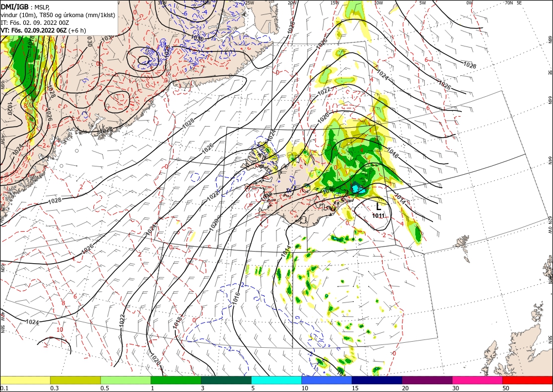Click the '50' legend value
The height and width of the screenshot is (392, 553).
click(x=506, y=388)
